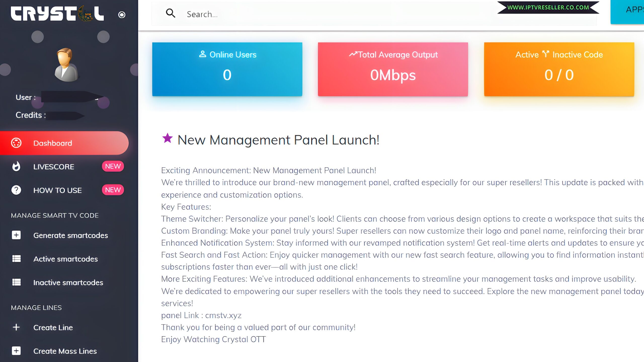Toggle the sidebar radio button beside Crystal logo
644x362 pixels.
point(122,15)
